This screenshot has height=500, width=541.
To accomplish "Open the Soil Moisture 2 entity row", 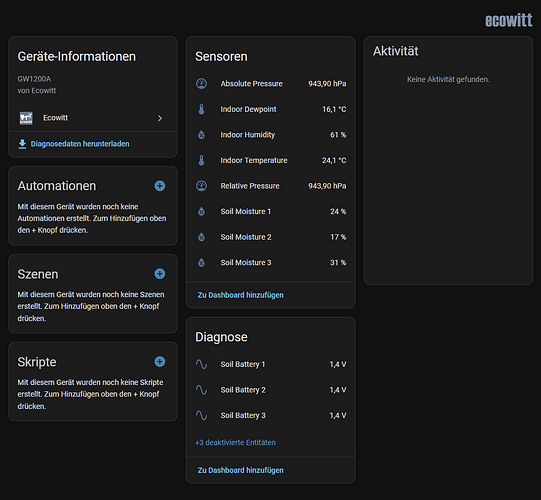I will (271, 237).
